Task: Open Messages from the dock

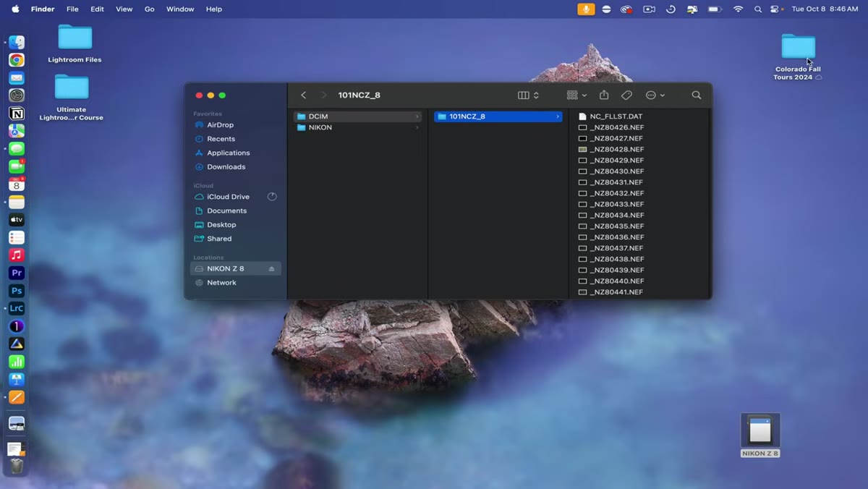Action: [17, 149]
